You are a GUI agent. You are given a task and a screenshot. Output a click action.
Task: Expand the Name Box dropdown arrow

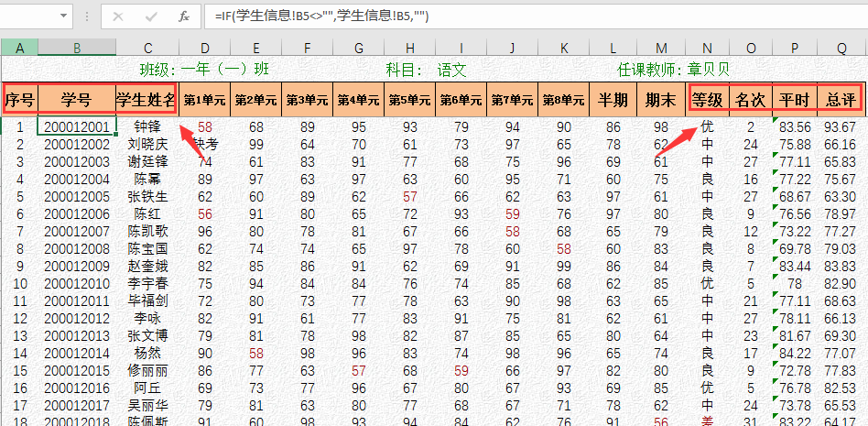point(64,16)
